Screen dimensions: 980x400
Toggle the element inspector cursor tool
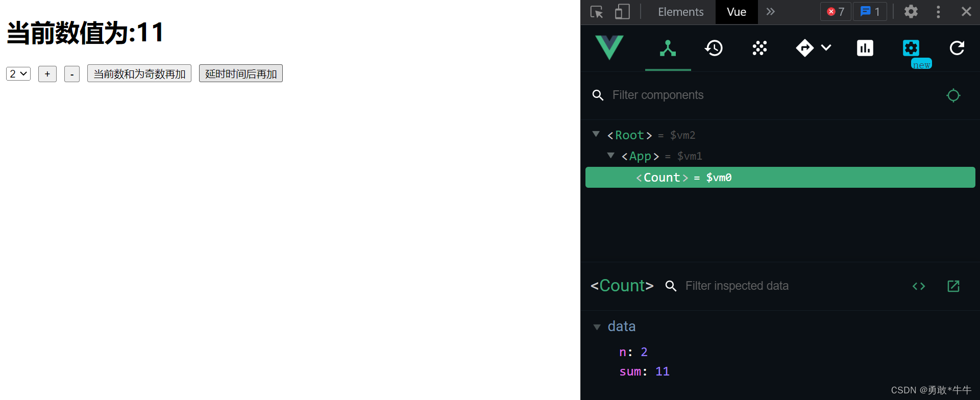(x=597, y=12)
